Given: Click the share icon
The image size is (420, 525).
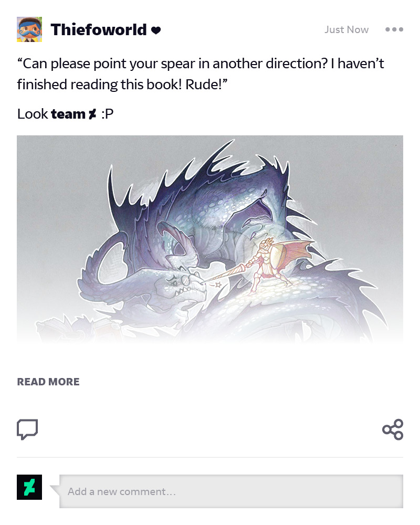Looking at the screenshot, I should (393, 429).
